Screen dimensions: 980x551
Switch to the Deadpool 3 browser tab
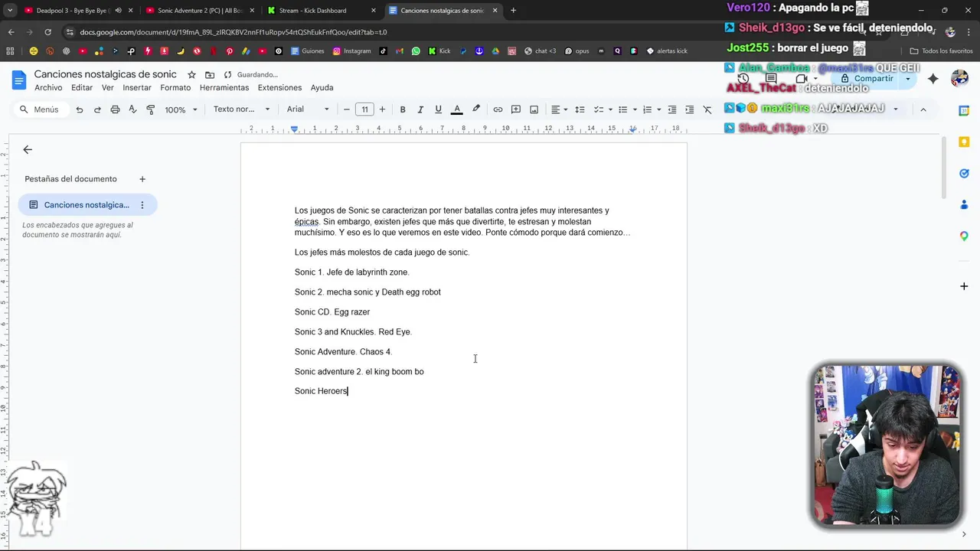tap(73, 11)
